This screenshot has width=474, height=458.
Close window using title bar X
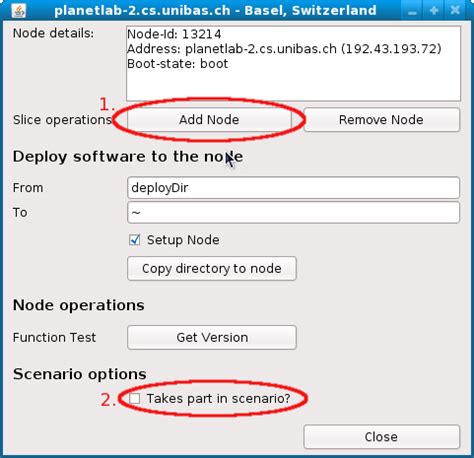(455, 10)
